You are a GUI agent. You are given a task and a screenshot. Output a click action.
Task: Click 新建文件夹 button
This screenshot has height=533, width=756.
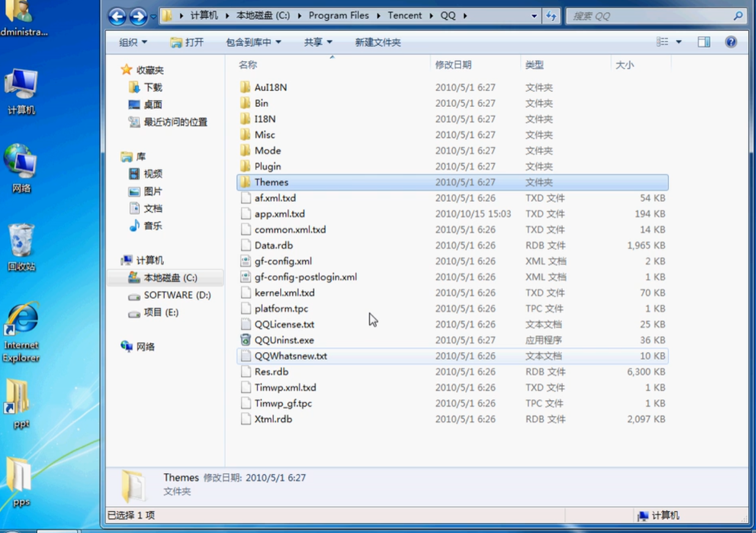378,42
